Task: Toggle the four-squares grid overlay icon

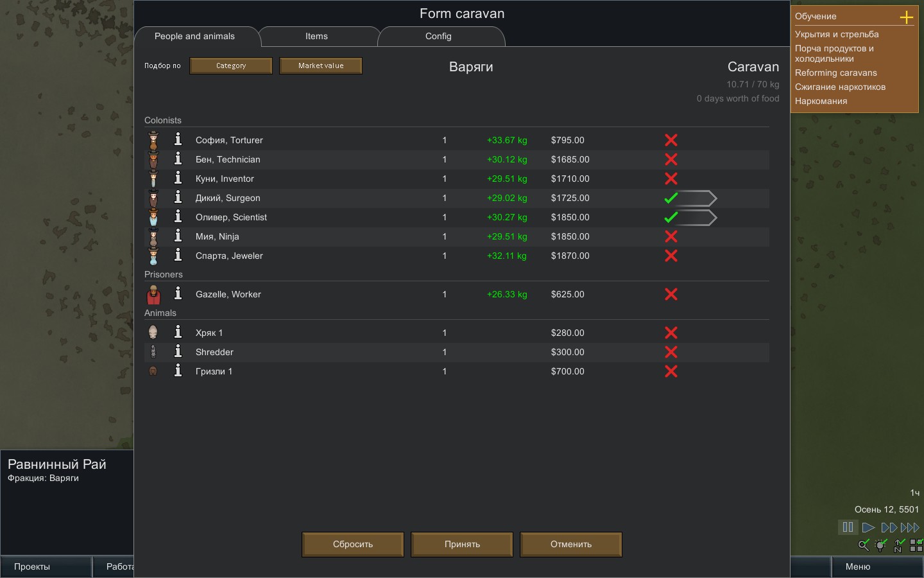Action: click(x=916, y=546)
